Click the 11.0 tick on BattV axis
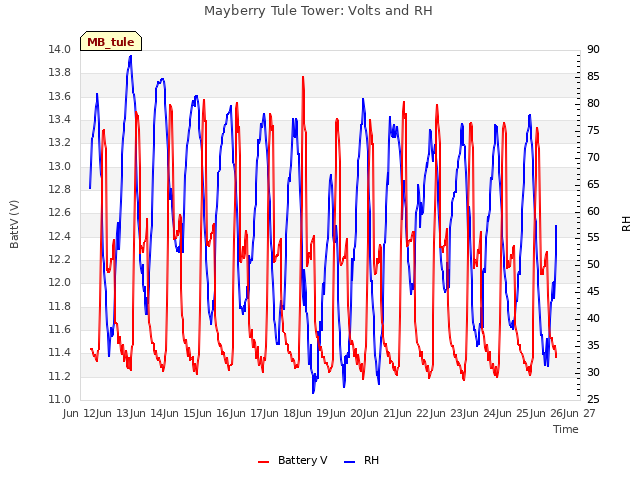The width and height of the screenshot is (640, 480). click(60, 400)
